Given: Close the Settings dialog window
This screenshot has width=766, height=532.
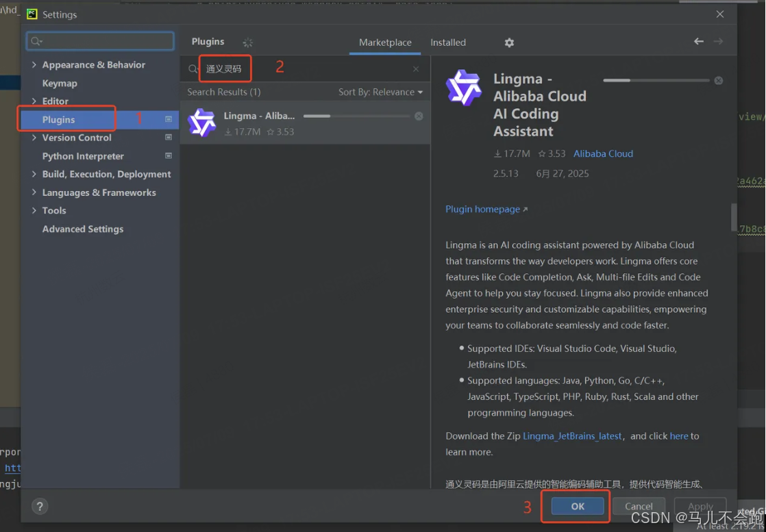Looking at the screenshot, I should 720,14.
